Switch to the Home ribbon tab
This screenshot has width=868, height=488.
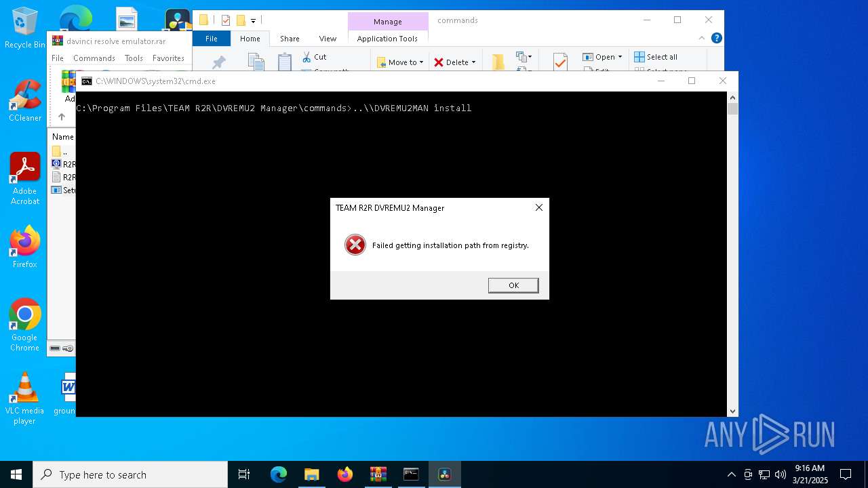click(250, 39)
